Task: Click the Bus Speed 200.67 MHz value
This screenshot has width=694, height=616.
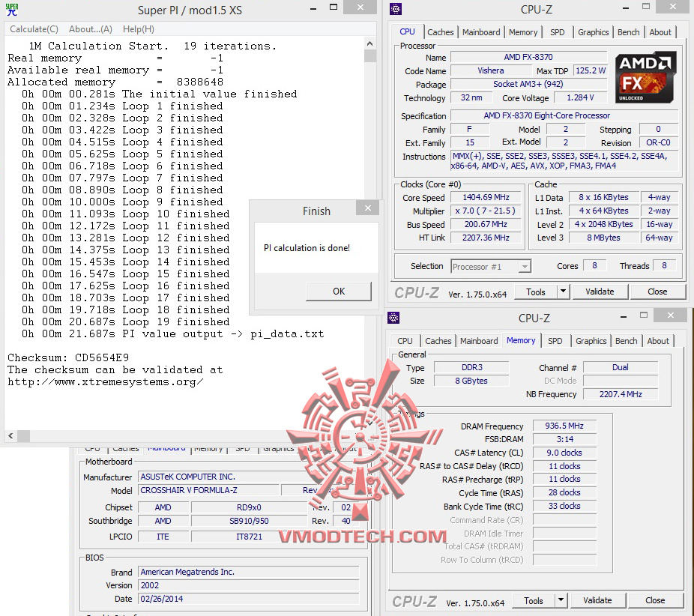Action: click(486, 224)
